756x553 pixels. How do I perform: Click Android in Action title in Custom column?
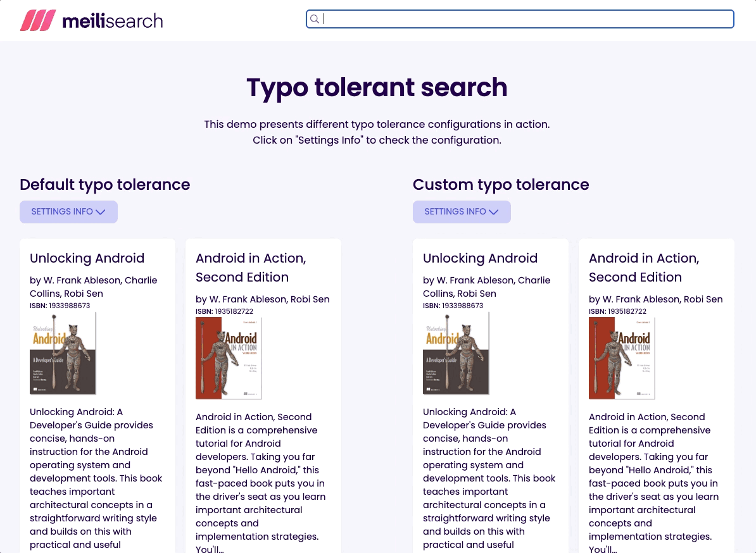pyautogui.click(x=644, y=268)
